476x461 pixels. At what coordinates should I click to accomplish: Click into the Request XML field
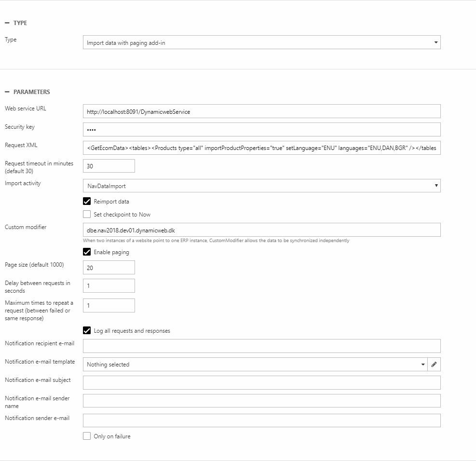click(x=261, y=148)
